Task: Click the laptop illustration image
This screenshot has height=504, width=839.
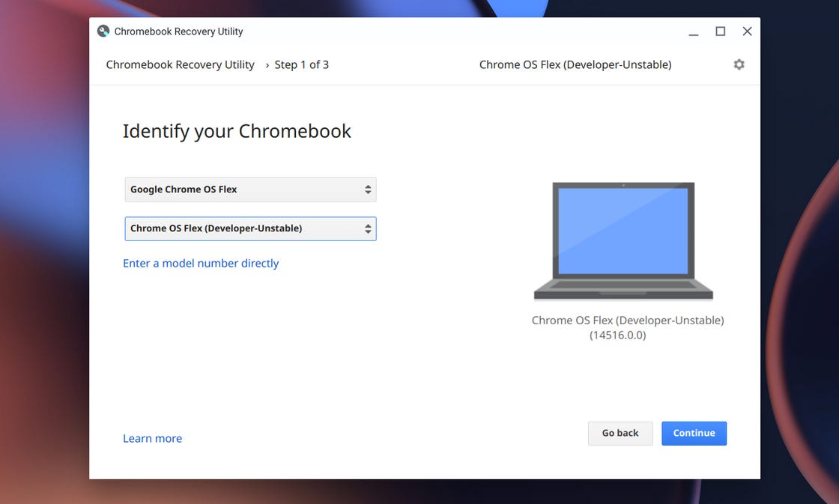Action: 623,241
